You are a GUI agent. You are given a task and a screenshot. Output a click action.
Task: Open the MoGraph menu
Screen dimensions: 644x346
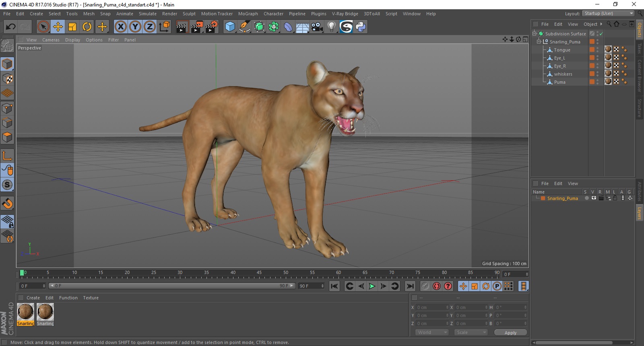click(x=248, y=14)
